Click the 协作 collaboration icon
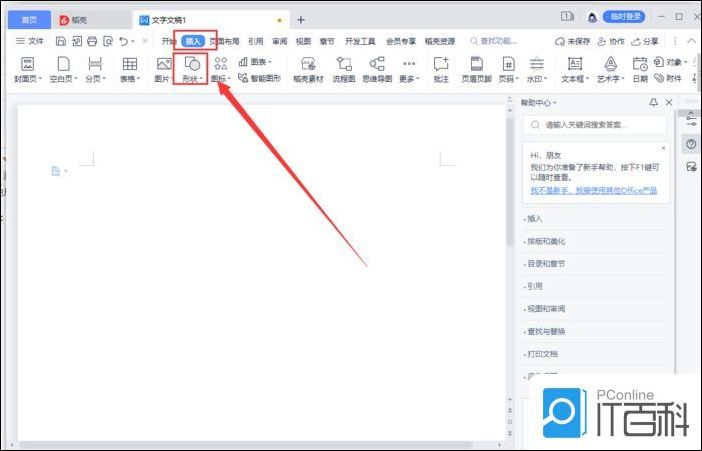 (602, 42)
